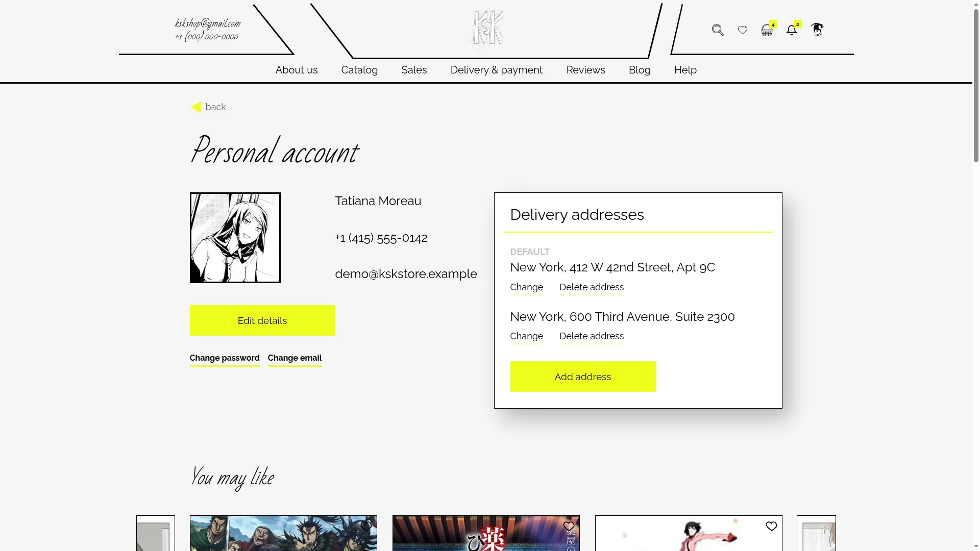This screenshot has width=980, height=551.
Task: Go to the Sales page
Action: click(x=414, y=70)
